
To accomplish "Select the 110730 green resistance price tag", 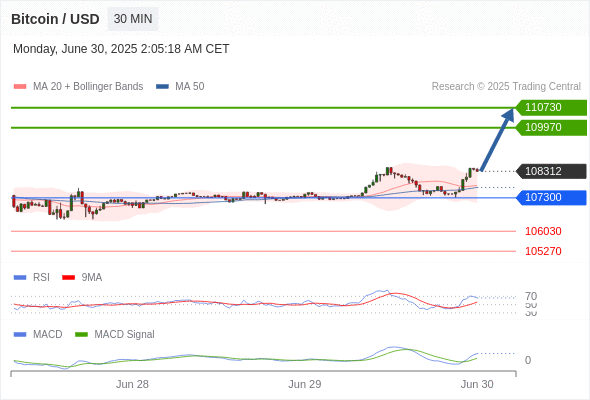I will [x=551, y=108].
